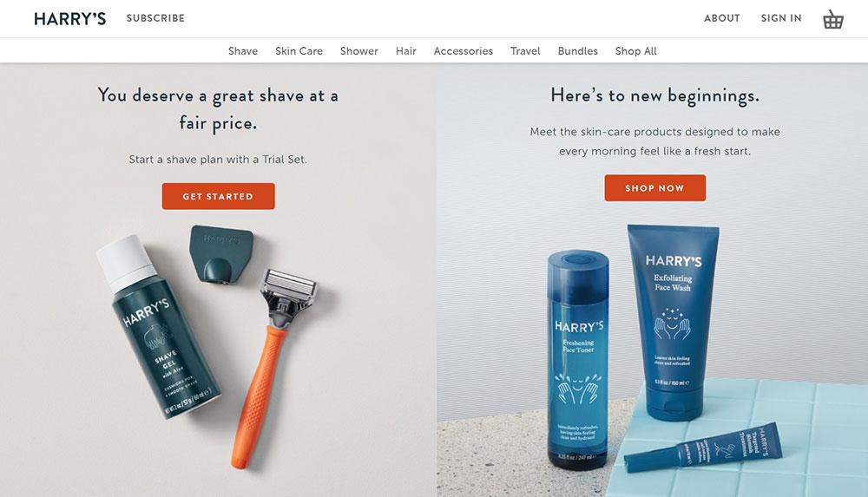Go to the Shower category

[x=358, y=51]
